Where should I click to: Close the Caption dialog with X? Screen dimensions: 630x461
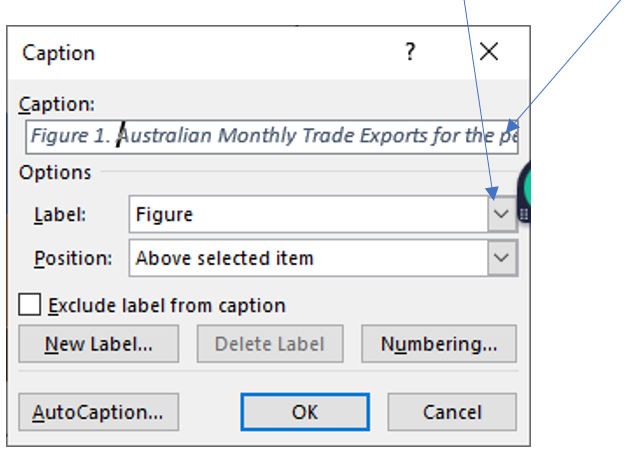[x=488, y=53]
